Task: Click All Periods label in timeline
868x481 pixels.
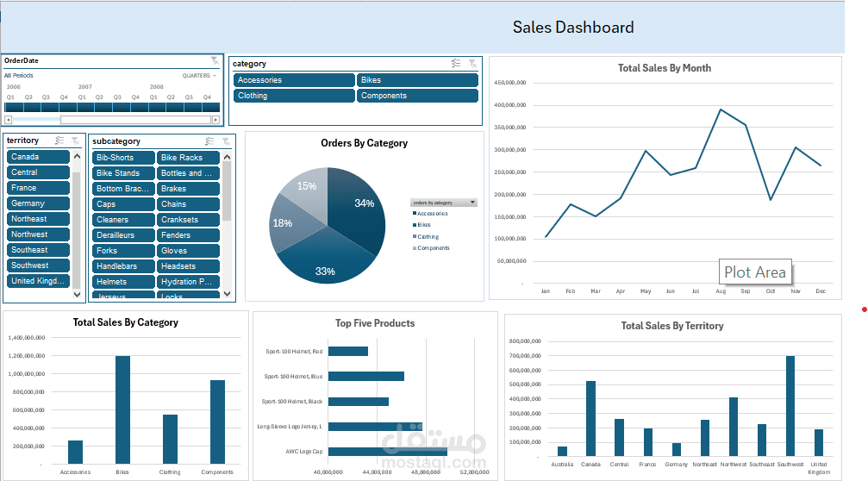Action: 19,75
